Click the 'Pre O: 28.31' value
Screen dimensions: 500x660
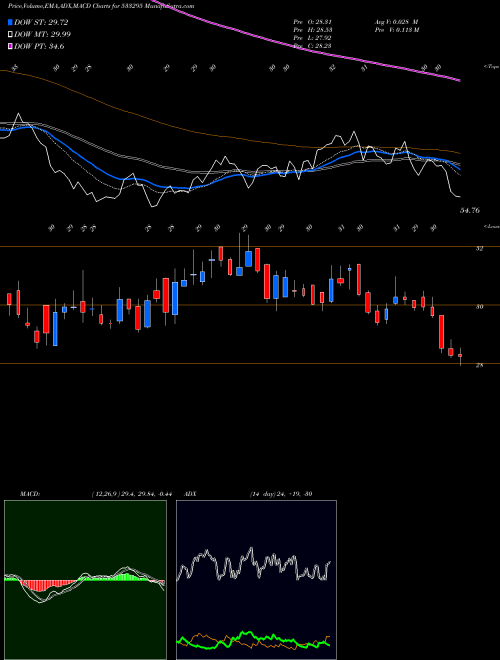pyautogui.click(x=313, y=22)
